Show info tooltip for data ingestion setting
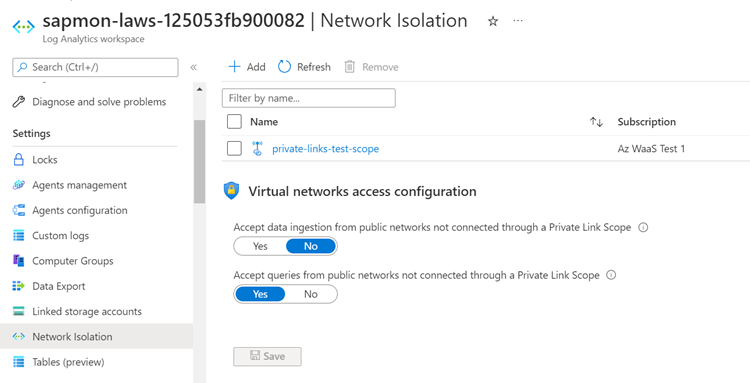 pyautogui.click(x=643, y=227)
